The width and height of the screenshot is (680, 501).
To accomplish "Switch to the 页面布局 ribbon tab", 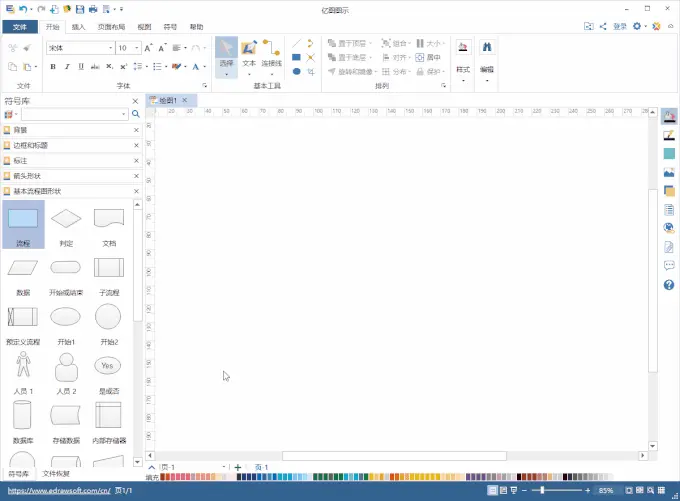I will [111, 27].
